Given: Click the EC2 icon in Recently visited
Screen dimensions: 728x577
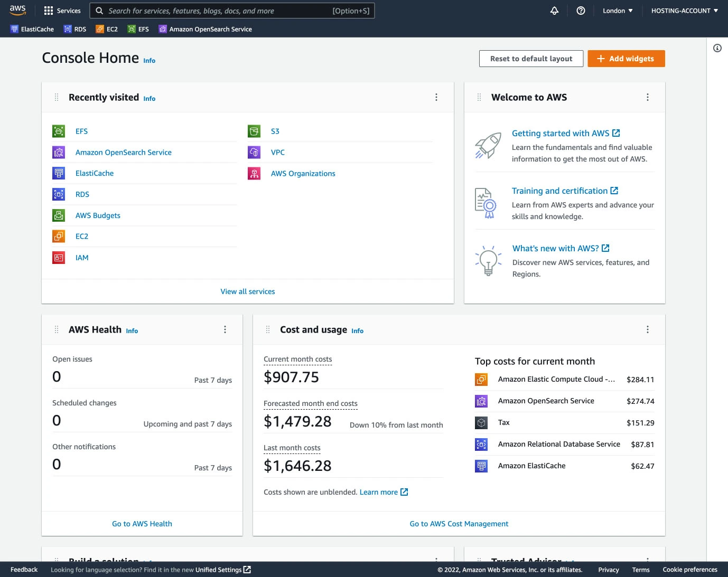Looking at the screenshot, I should [x=59, y=237].
